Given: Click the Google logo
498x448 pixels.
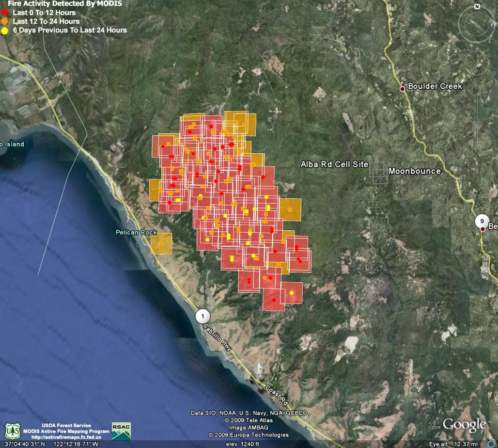Looking at the screenshot, I should tap(464, 425).
